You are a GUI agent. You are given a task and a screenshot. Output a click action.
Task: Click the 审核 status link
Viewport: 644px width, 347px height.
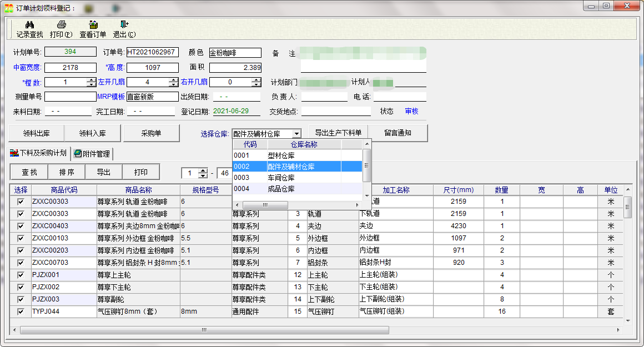click(411, 111)
